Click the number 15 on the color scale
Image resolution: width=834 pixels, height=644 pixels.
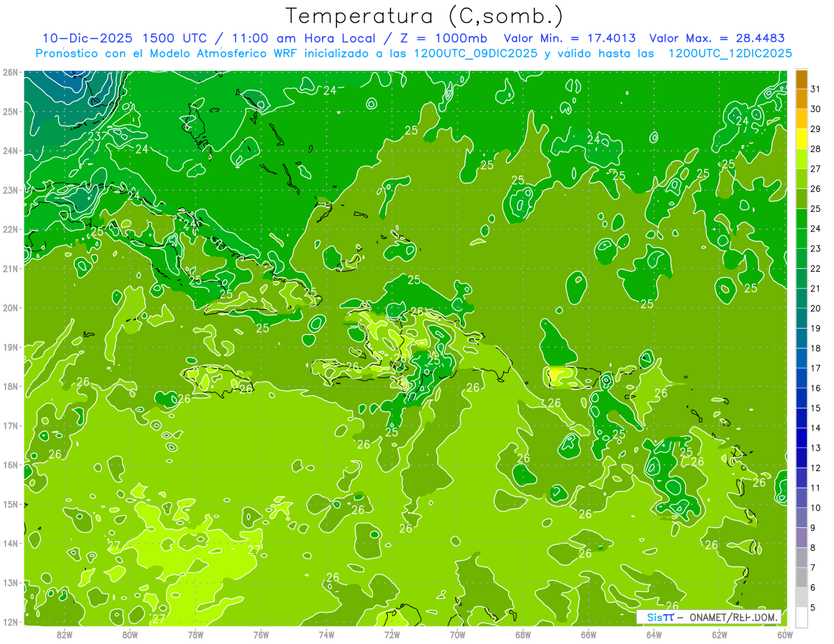816,408
